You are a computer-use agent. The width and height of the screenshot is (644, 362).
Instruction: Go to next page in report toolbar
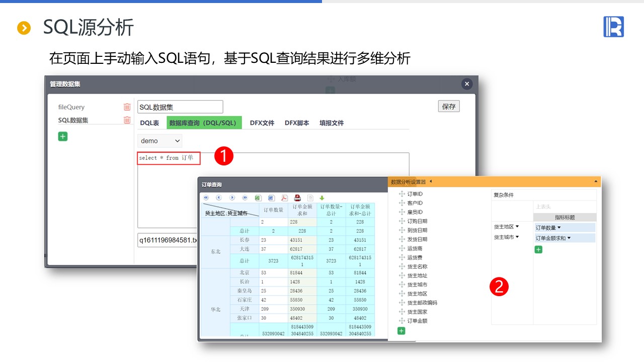pyautogui.click(x=232, y=198)
